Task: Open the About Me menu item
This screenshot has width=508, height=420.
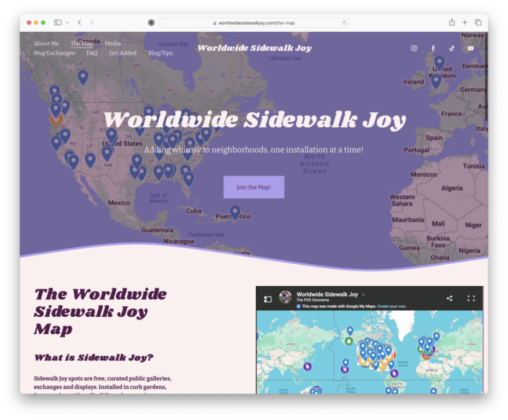Action: pyautogui.click(x=46, y=44)
